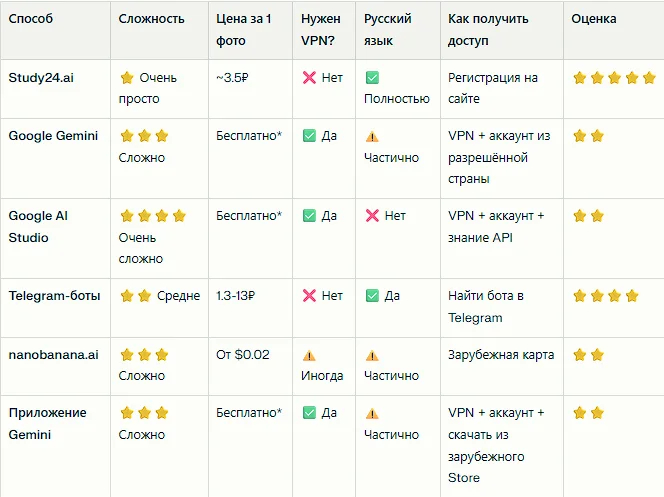The image size is (664, 497).
Task: Click the "Способ" column header
Action: [30, 19]
